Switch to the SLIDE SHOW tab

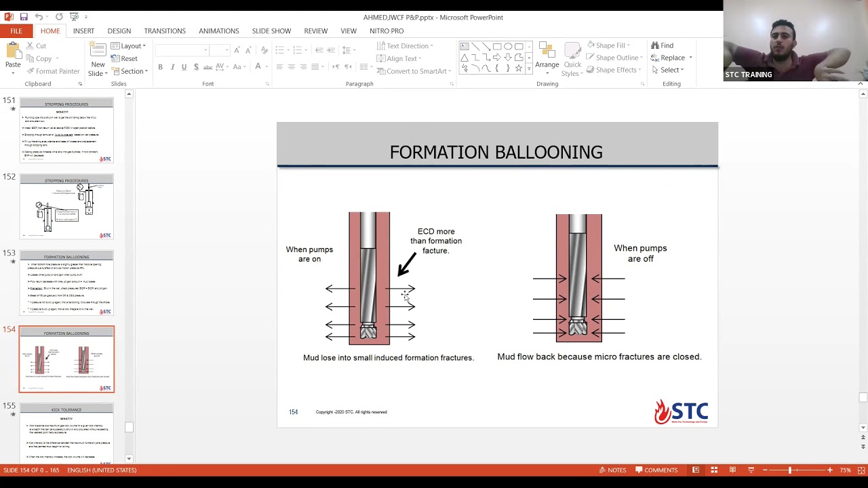pos(271,31)
